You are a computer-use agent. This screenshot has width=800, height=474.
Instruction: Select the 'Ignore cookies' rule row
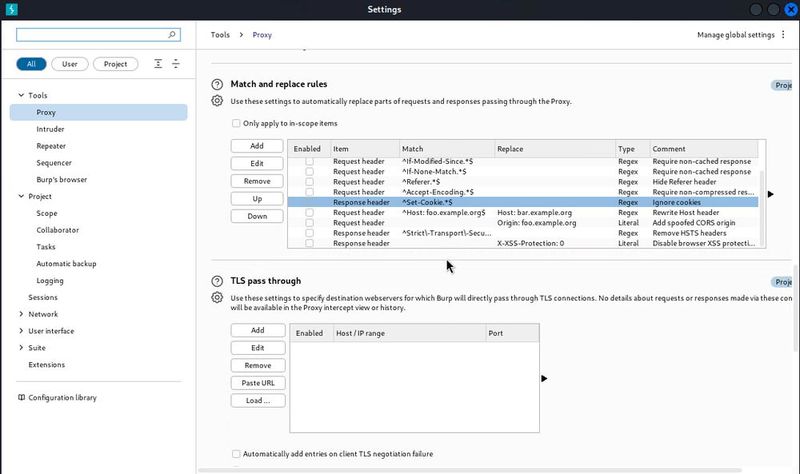[x=522, y=202]
